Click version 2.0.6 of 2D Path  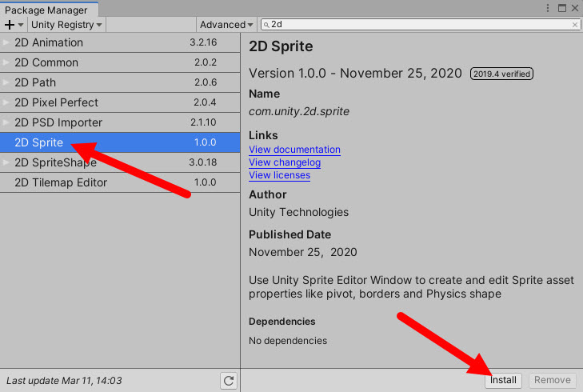coord(206,82)
